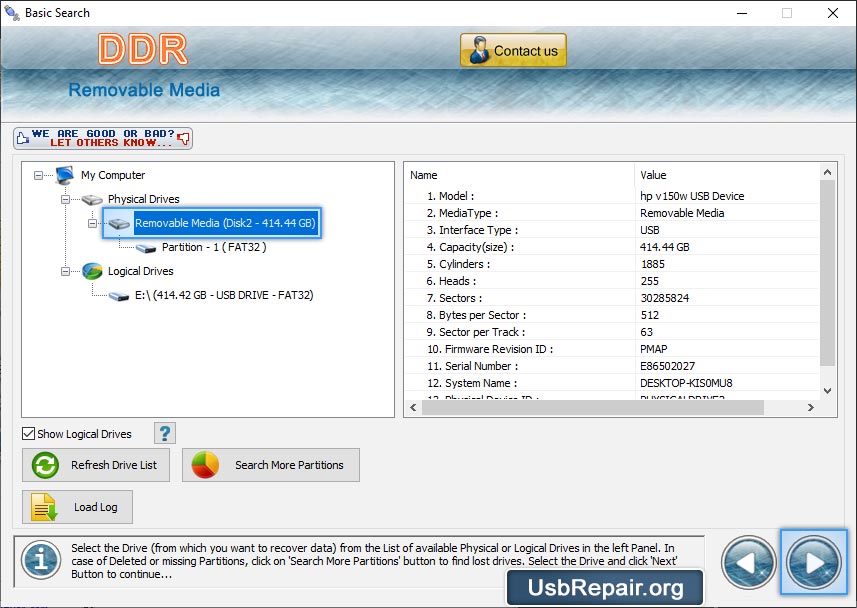Screen dimensions: 857x608
Task: Click the Refresh Drive List button
Action: (96, 465)
